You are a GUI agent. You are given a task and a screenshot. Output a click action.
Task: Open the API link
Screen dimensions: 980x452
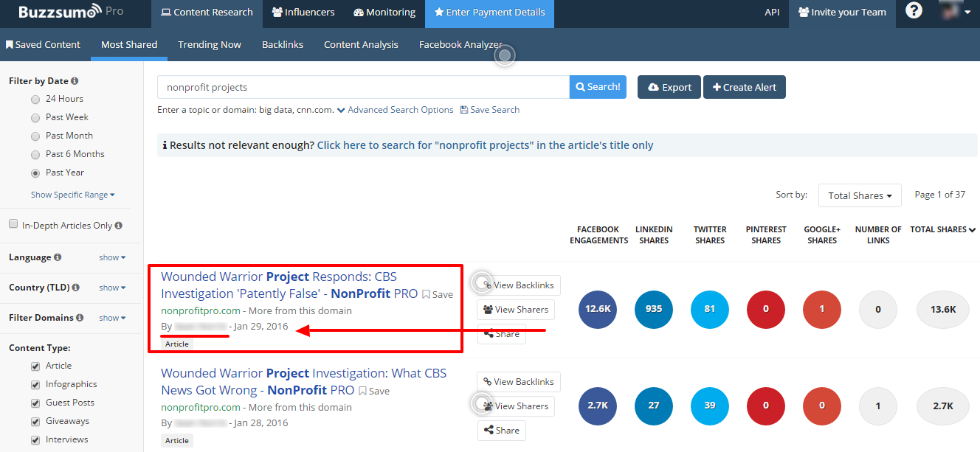click(x=772, y=13)
